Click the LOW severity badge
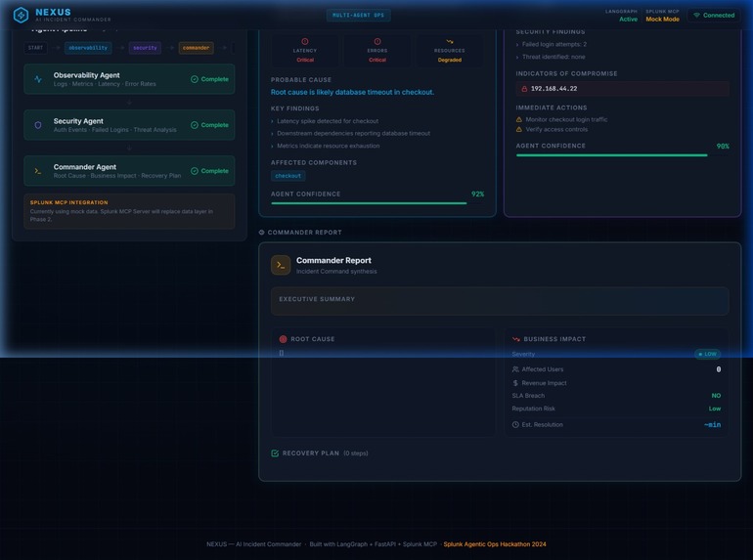This screenshot has height=560, width=753. tap(707, 354)
